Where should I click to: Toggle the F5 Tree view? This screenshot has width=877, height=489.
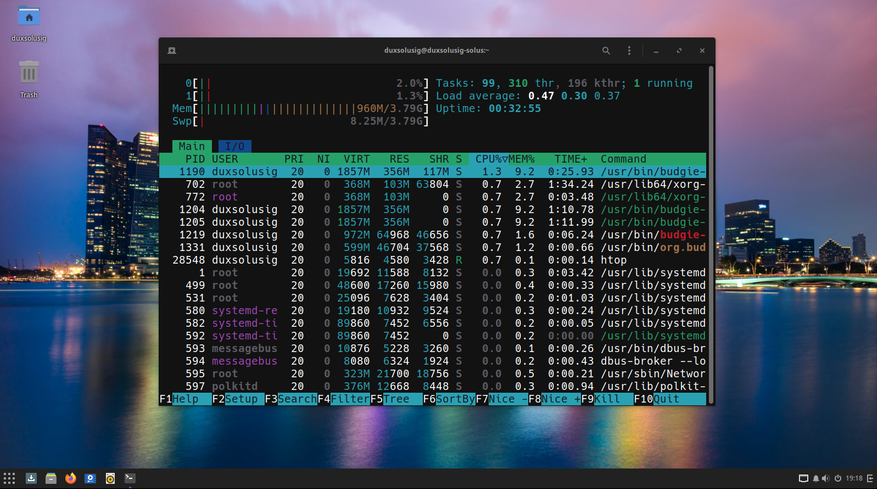[397, 399]
